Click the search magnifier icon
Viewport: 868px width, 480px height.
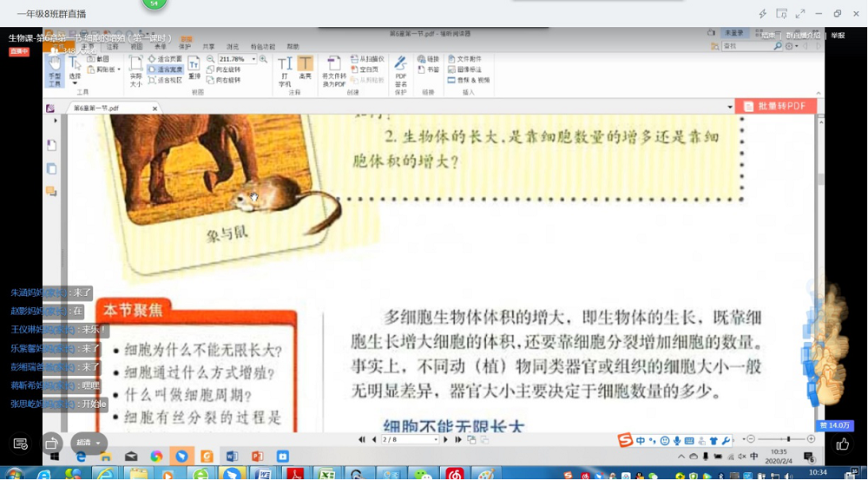777,47
